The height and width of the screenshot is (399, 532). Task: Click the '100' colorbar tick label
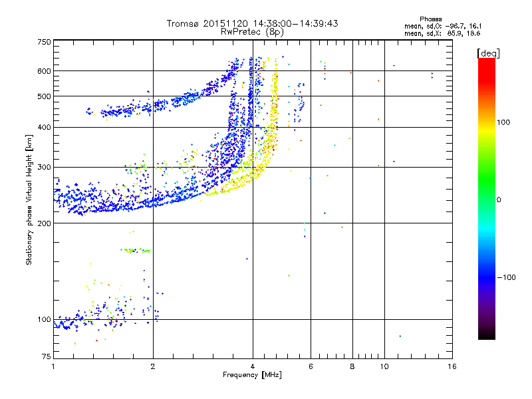coord(503,122)
